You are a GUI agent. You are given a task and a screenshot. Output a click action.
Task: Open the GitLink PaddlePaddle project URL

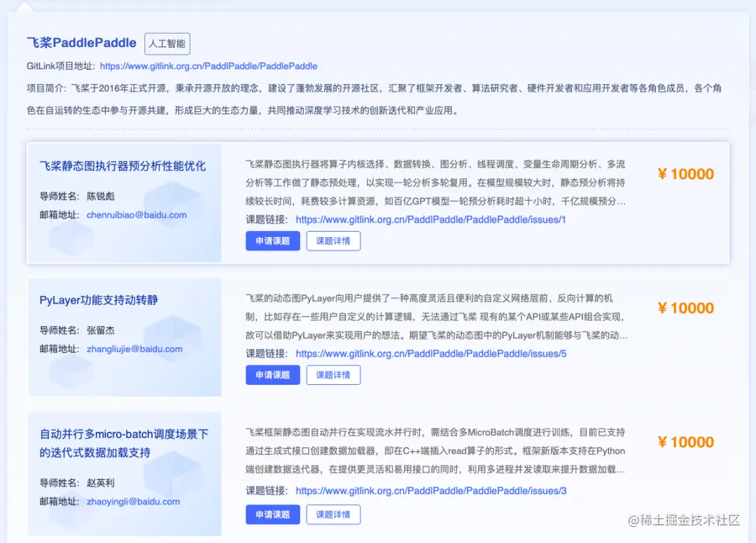(209, 66)
